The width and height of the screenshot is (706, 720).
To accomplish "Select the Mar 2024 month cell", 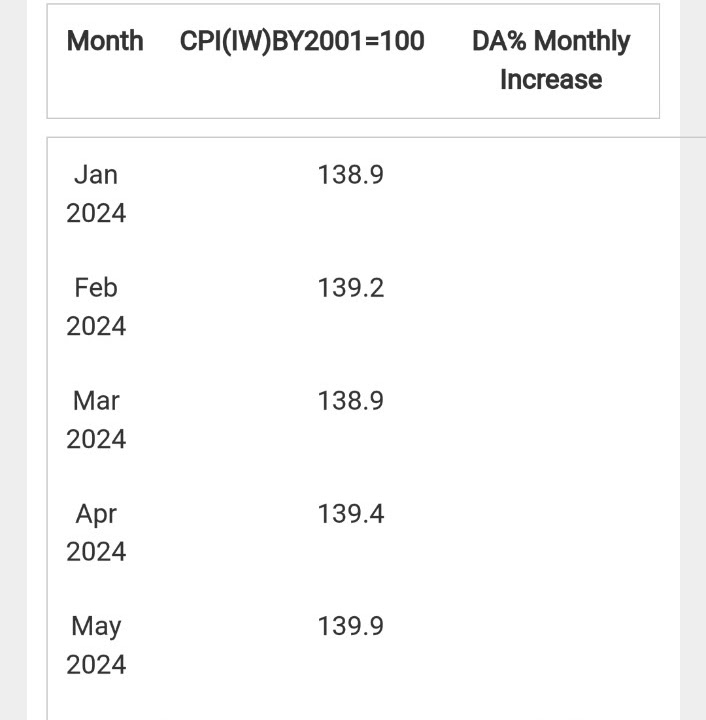I will tap(96, 420).
